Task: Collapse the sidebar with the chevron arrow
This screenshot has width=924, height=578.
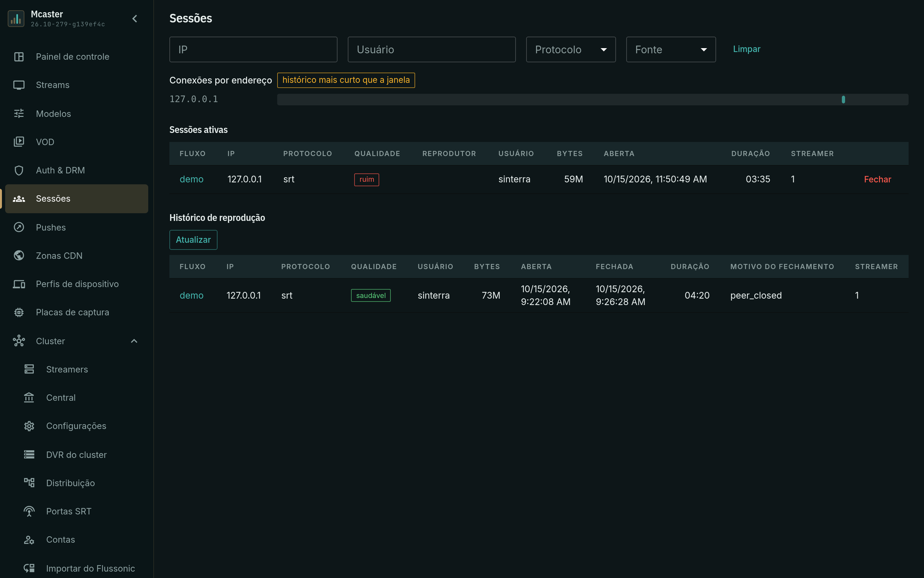Action: 135,18
